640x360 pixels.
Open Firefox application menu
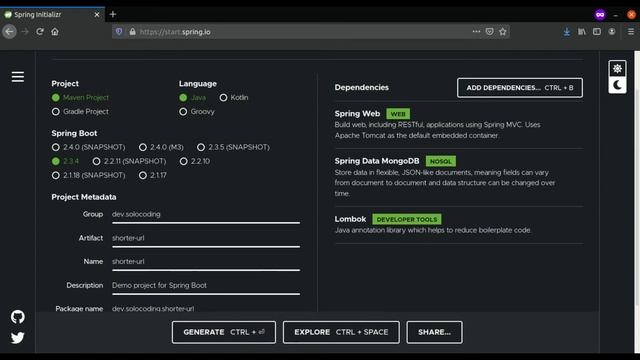[631, 32]
